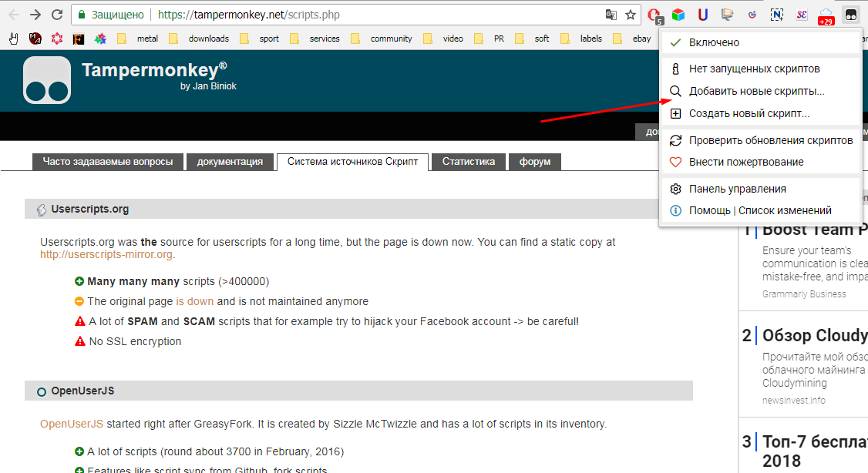Viewport: 868px width, 473px height.
Task: Click the Userscripts.org section heading
Action: coord(90,209)
